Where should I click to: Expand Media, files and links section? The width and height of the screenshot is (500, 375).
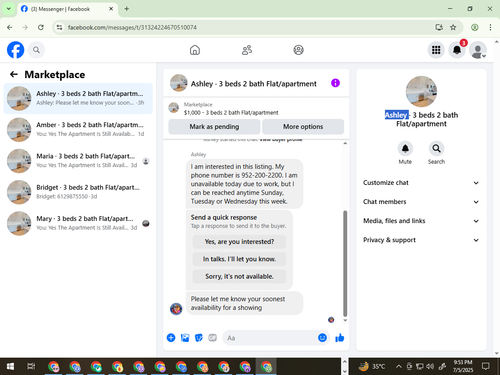tap(421, 221)
